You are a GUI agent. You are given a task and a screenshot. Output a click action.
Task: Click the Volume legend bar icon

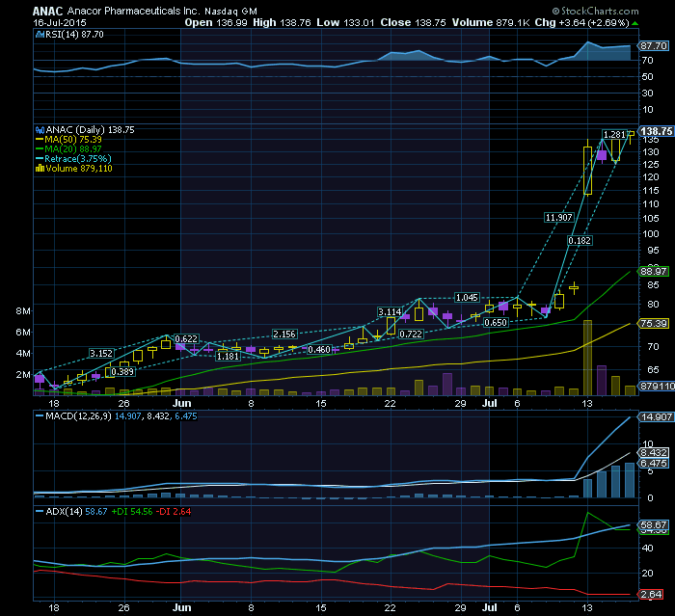click(40, 169)
